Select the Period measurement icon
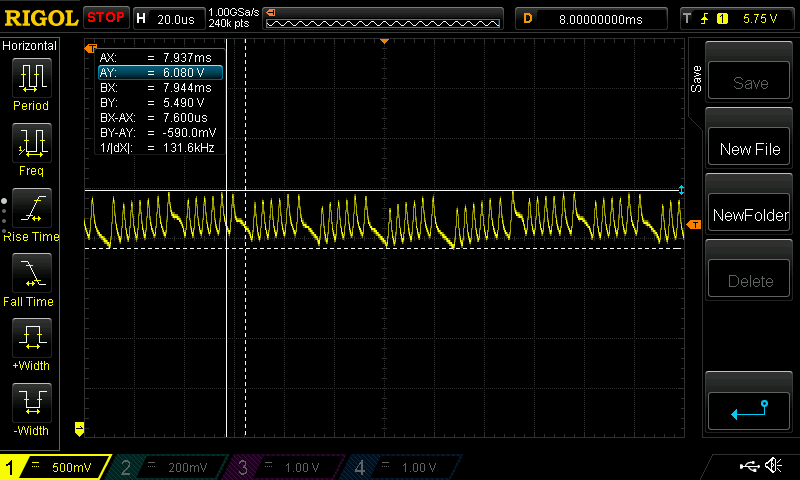This screenshot has width=800, height=480. coord(32,78)
